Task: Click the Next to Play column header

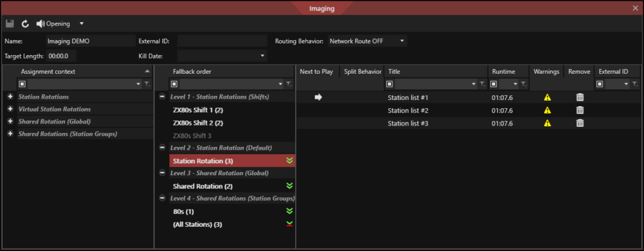Action: click(316, 72)
